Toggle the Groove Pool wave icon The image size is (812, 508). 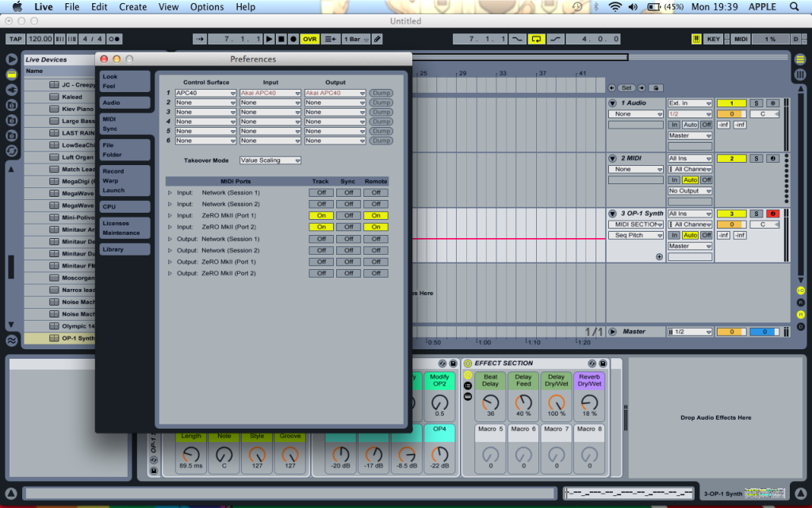(x=11, y=341)
